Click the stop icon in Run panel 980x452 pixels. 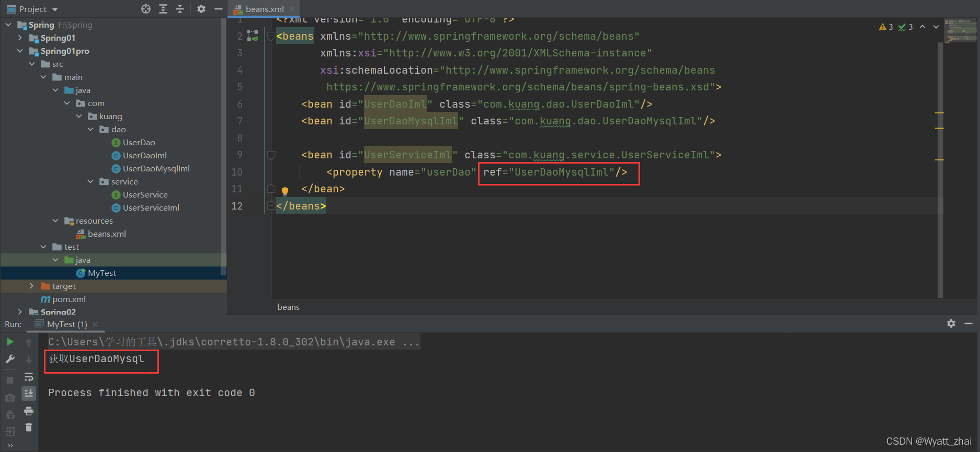(10, 380)
